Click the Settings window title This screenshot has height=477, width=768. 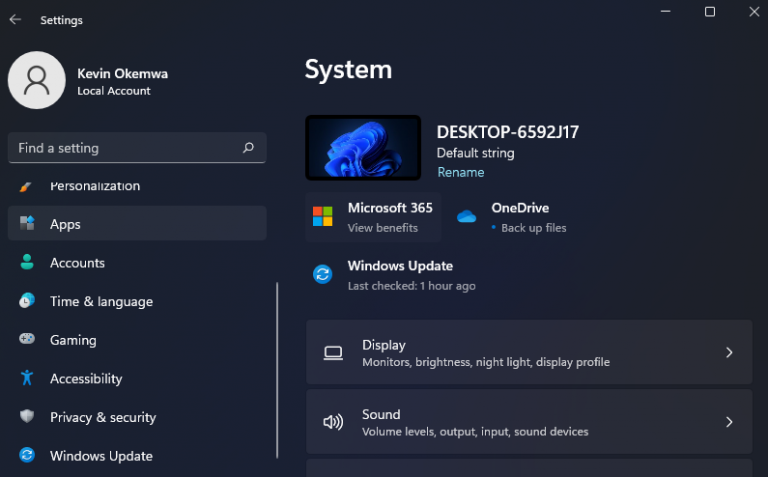[61, 20]
